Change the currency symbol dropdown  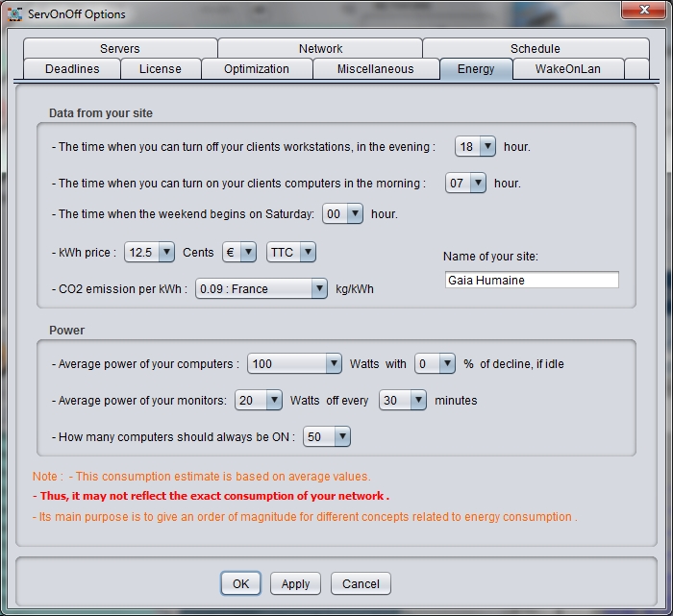coord(238,253)
